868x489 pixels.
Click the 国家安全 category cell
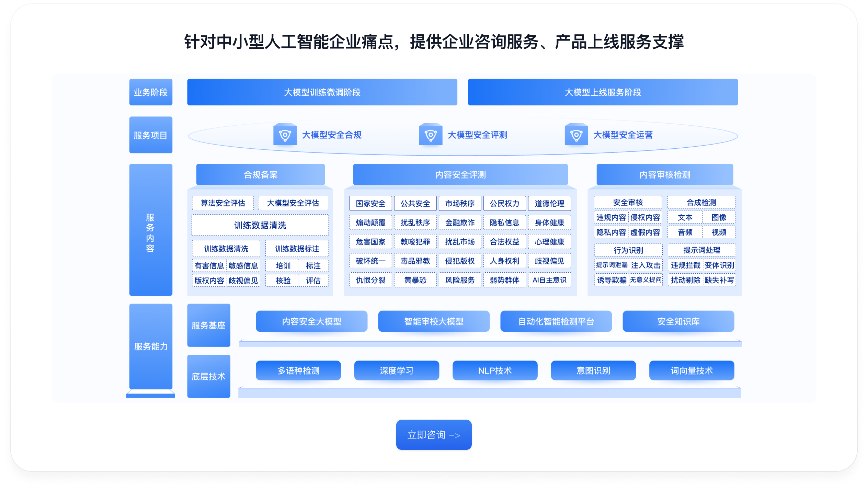pyautogui.click(x=370, y=203)
